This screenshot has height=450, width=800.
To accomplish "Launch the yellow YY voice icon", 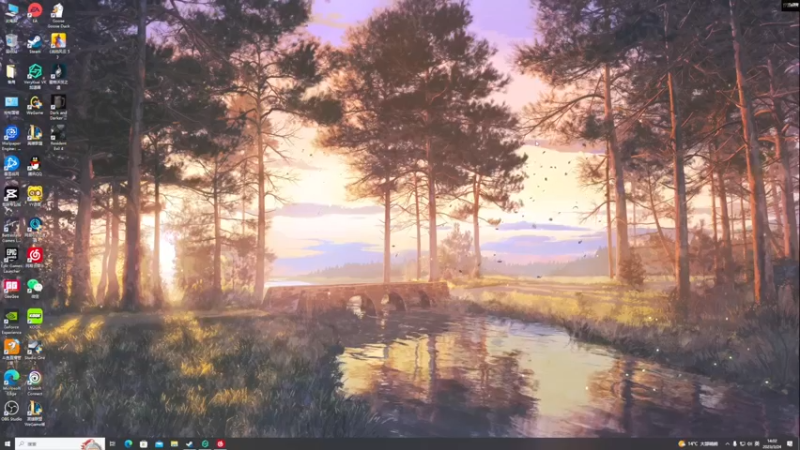I will (x=35, y=196).
